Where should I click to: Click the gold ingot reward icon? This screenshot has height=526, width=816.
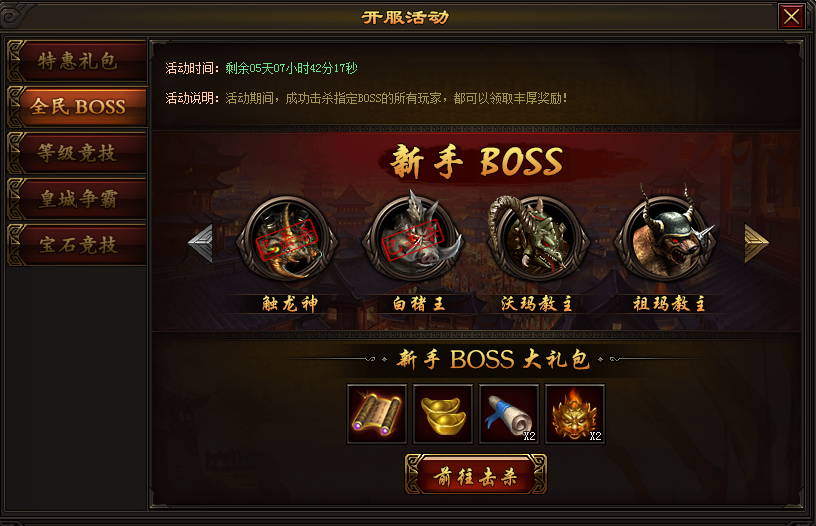pos(443,414)
